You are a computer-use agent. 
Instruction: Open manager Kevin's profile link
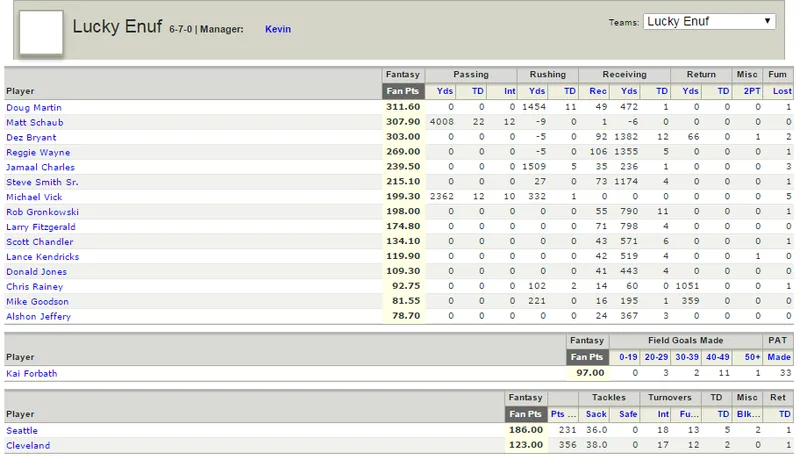click(278, 29)
